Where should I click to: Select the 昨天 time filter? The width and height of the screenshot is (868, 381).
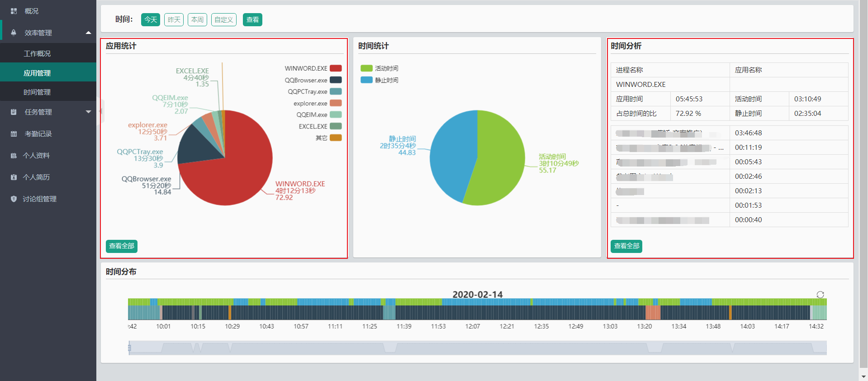coord(174,19)
